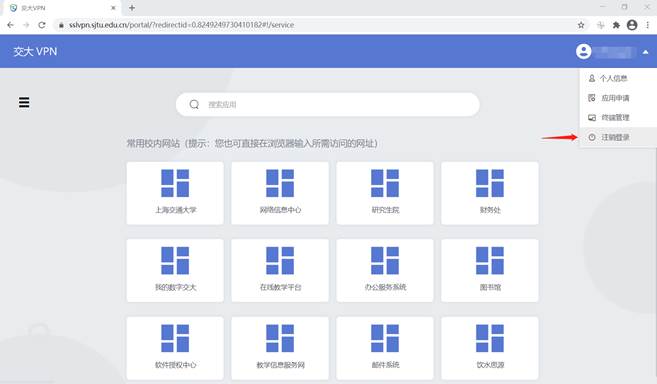Open the 我的数字交大 tile
The height and width of the screenshot is (384, 657).
point(175,270)
